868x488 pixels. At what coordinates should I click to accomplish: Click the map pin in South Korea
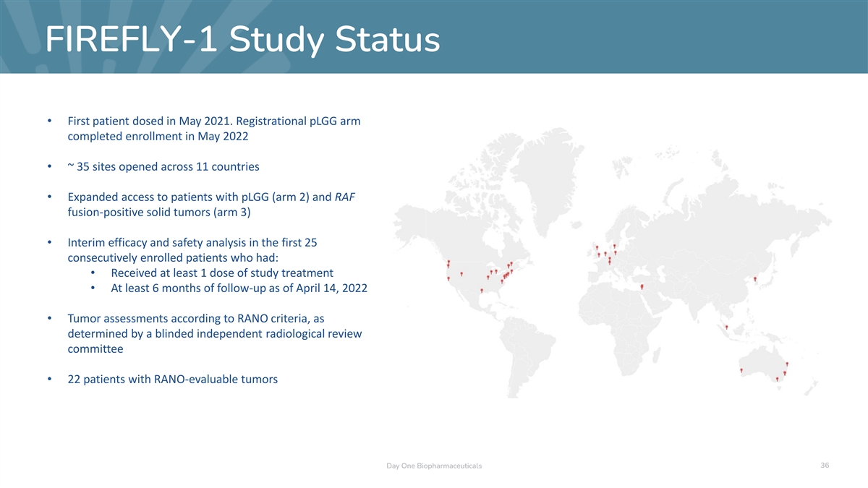coord(755,279)
